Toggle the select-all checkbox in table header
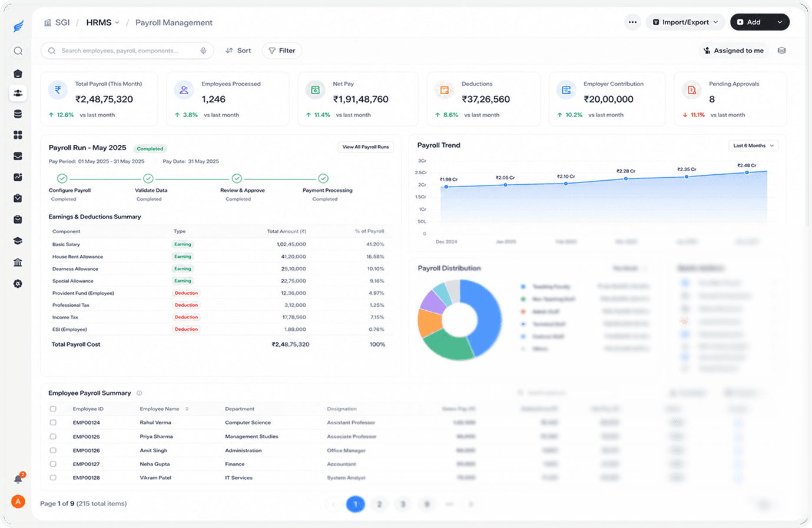The image size is (812, 528). (53, 409)
